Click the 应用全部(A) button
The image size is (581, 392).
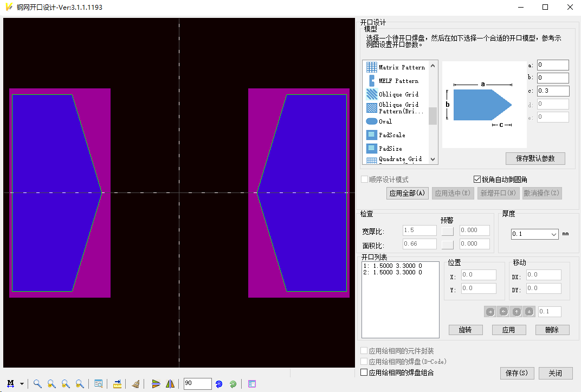(407, 193)
